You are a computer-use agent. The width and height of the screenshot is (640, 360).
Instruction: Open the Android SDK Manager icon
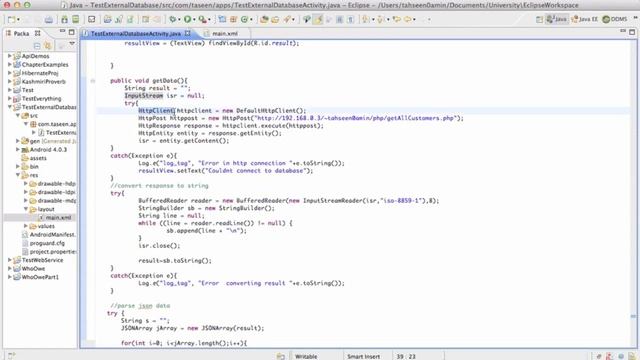[64, 19]
